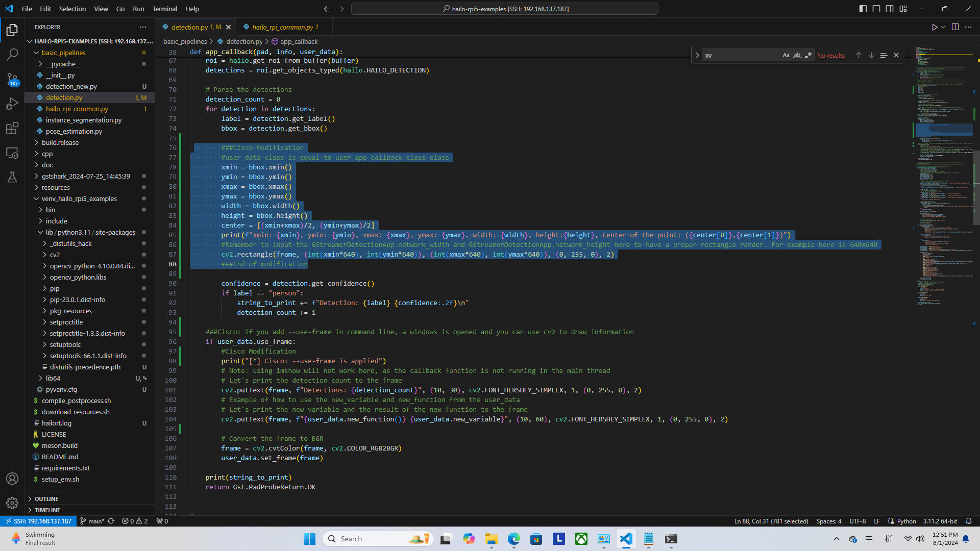Expand the TIMELINE section

point(47,510)
